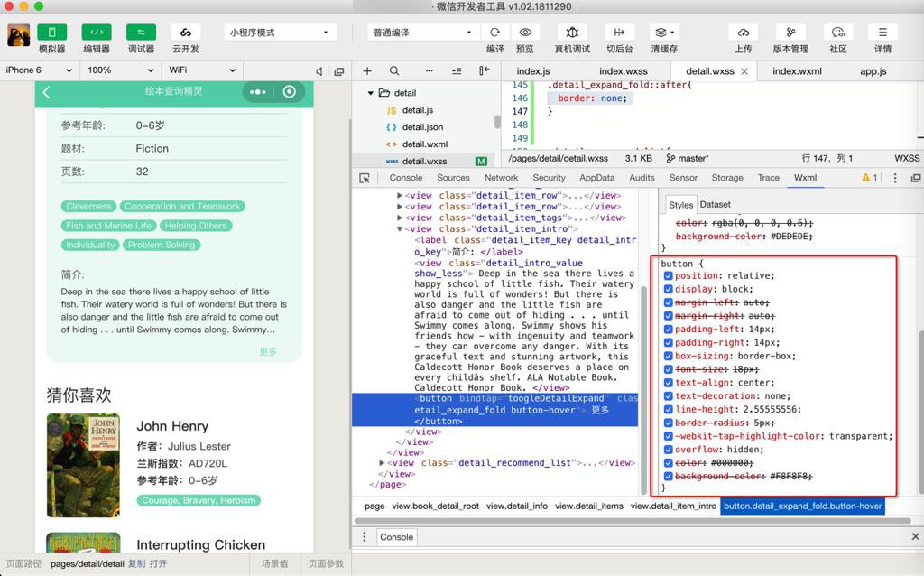
Task: Click the warning count indicator in devtools
Action: pyautogui.click(x=869, y=178)
